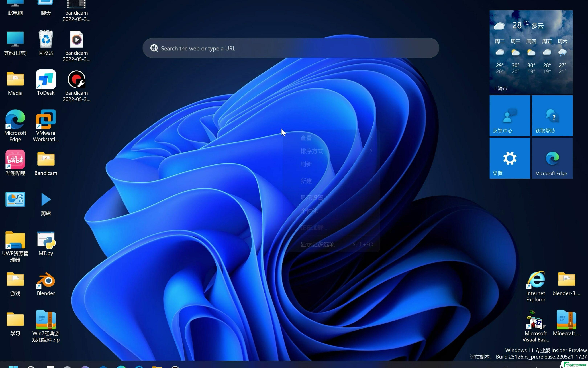Image resolution: width=588 pixels, height=368 pixels.
Task: Launch Microsoft Edge desktop shortcut
Action: 15,126
